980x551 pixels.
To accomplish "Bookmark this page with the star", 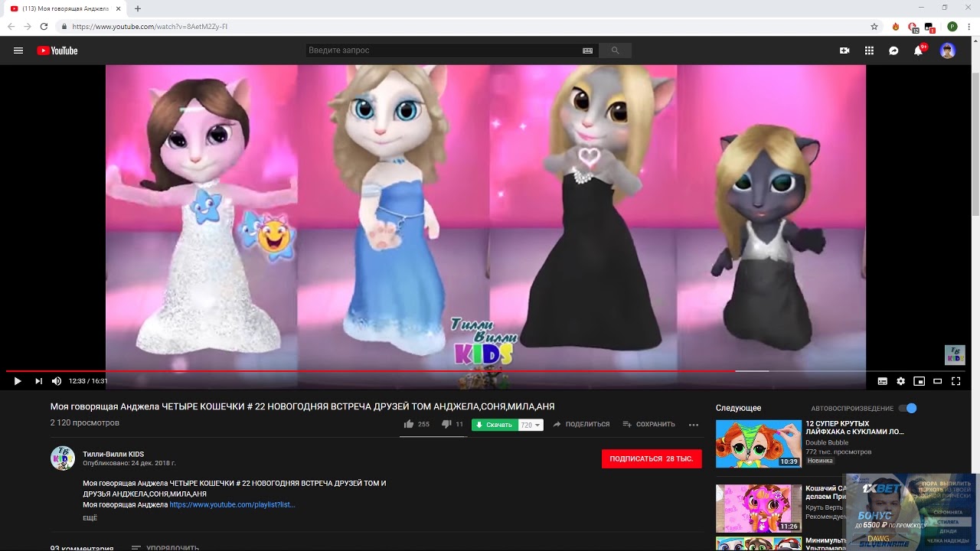I will pos(874,26).
